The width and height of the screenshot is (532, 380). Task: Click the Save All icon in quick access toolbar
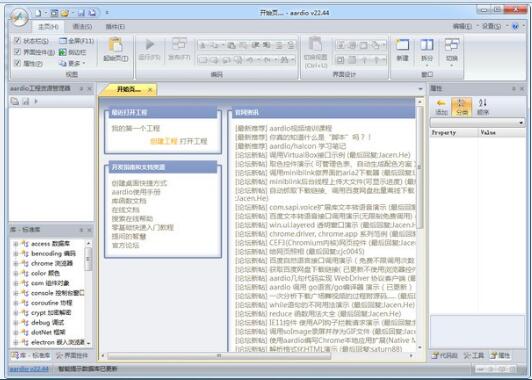92,13
